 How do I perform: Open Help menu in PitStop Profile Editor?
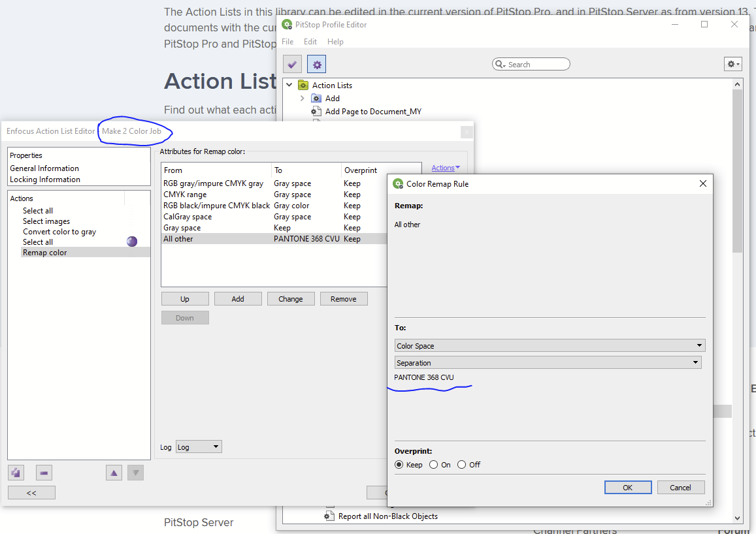335,41
